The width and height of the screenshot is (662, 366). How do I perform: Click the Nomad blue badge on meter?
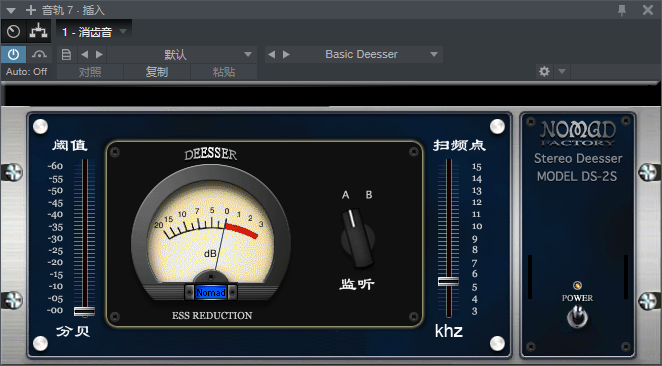coord(211,293)
